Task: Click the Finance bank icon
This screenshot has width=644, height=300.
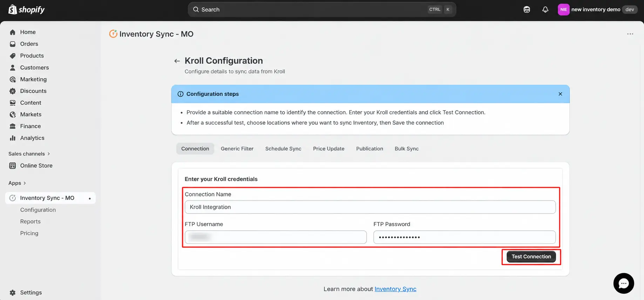Action: [x=13, y=126]
